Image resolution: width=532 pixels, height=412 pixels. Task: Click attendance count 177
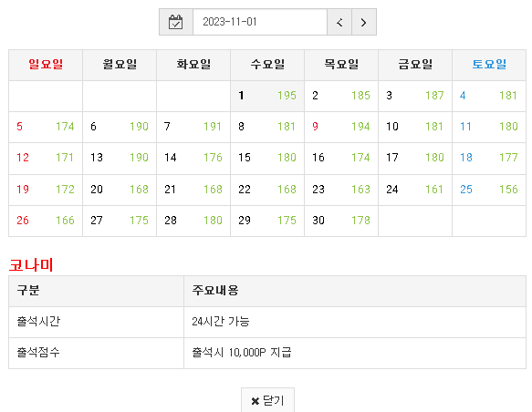pos(508,158)
